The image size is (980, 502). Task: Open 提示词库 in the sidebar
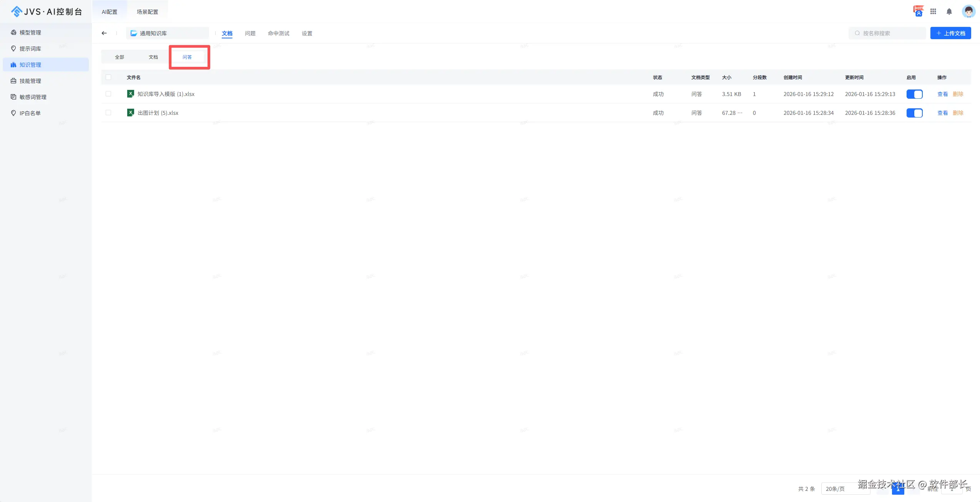(x=30, y=49)
